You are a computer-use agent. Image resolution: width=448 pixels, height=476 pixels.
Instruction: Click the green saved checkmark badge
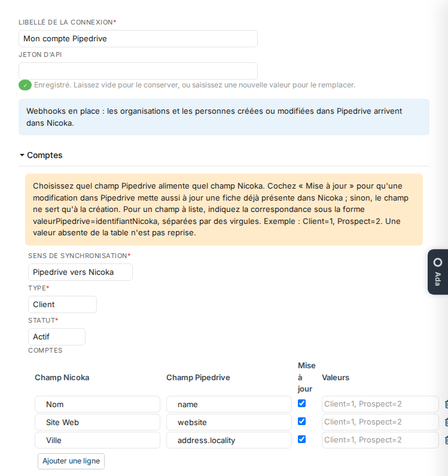point(25,85)
